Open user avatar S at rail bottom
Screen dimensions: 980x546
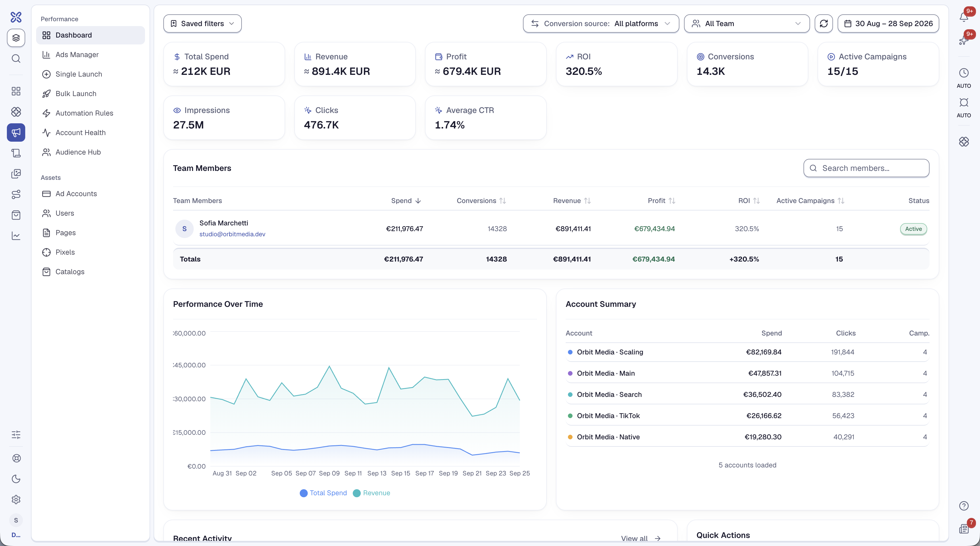coord(16,520)
